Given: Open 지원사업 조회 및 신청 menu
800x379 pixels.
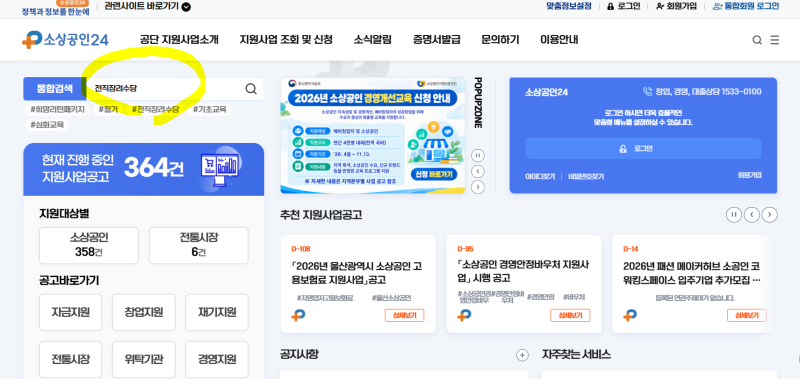Looking at the screenshot, I should (x=286, y=40).
